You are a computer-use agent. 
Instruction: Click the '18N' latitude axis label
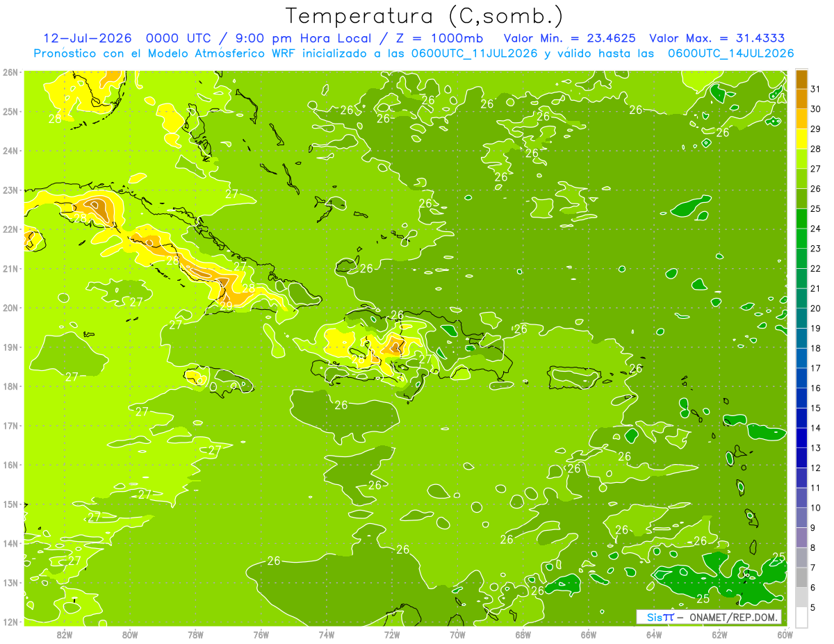(x=10, y=386)
